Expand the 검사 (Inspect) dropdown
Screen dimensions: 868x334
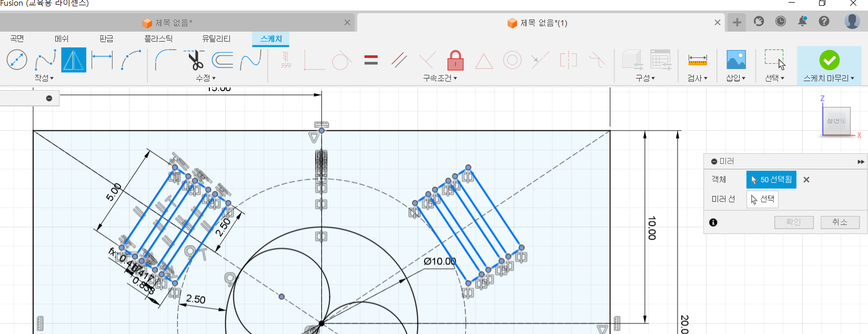click(x=698, y=78)
